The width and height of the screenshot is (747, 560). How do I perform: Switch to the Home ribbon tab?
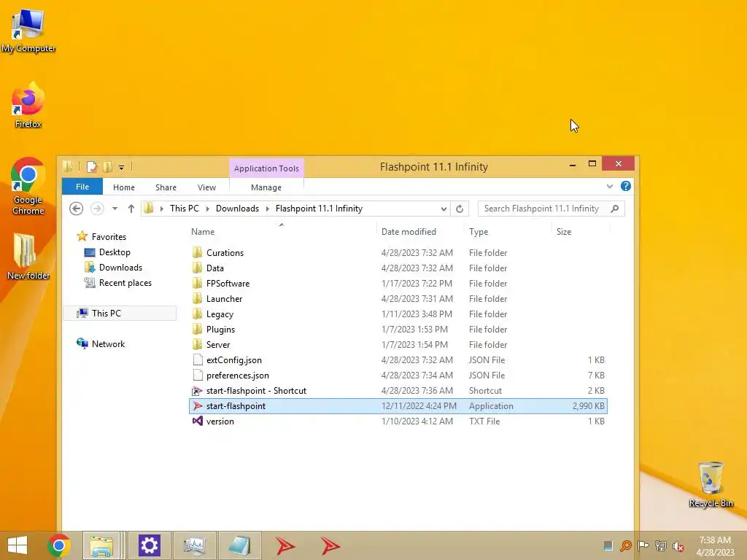124,187
